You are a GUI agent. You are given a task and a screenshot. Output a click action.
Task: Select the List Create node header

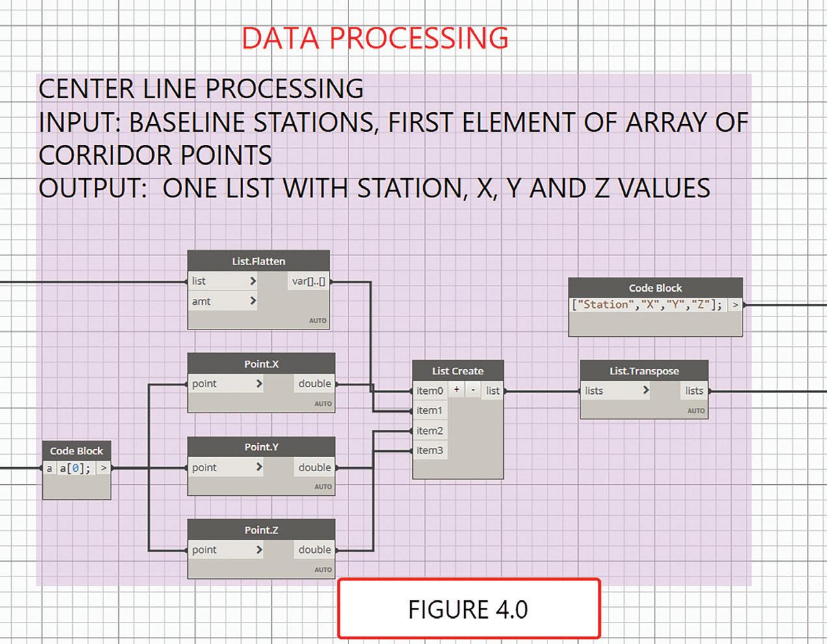458,371
